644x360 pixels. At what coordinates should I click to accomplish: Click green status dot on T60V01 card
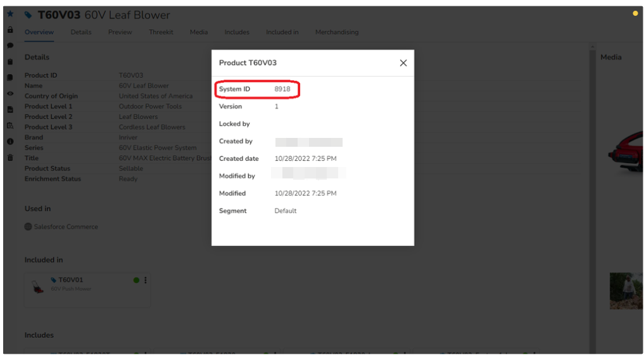click(136, 280)
